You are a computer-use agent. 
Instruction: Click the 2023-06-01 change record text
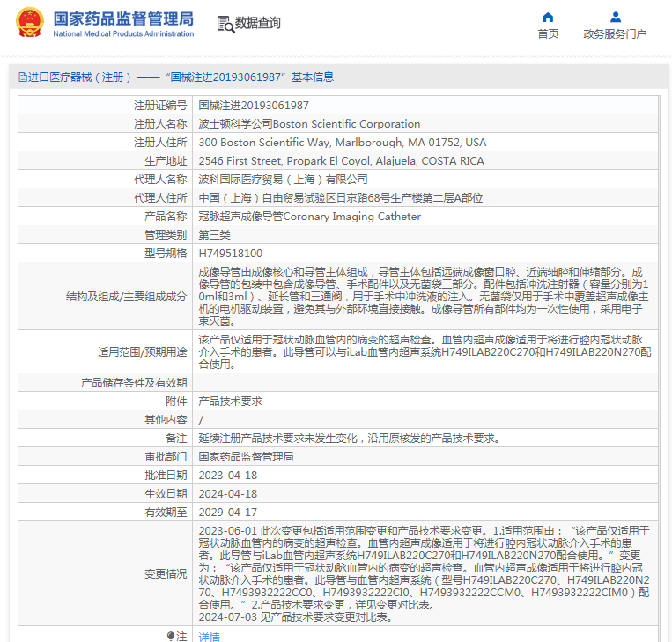coord(425,567)
